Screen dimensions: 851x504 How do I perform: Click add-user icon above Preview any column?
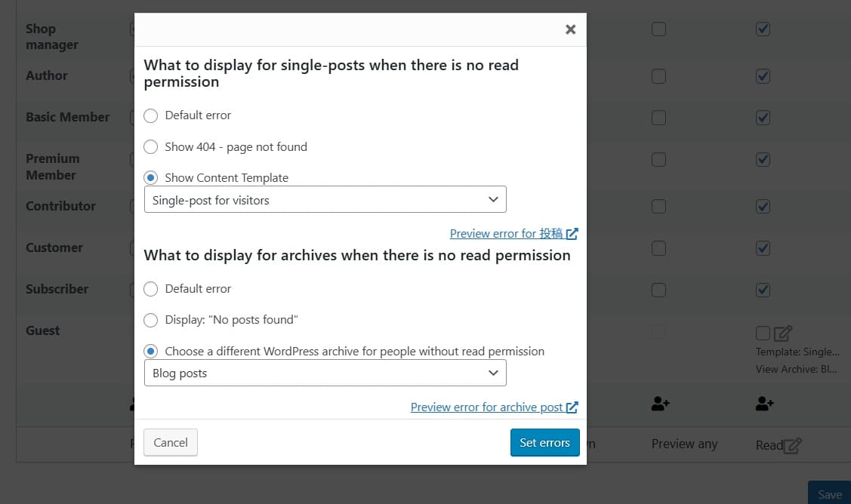pos(660,404)
